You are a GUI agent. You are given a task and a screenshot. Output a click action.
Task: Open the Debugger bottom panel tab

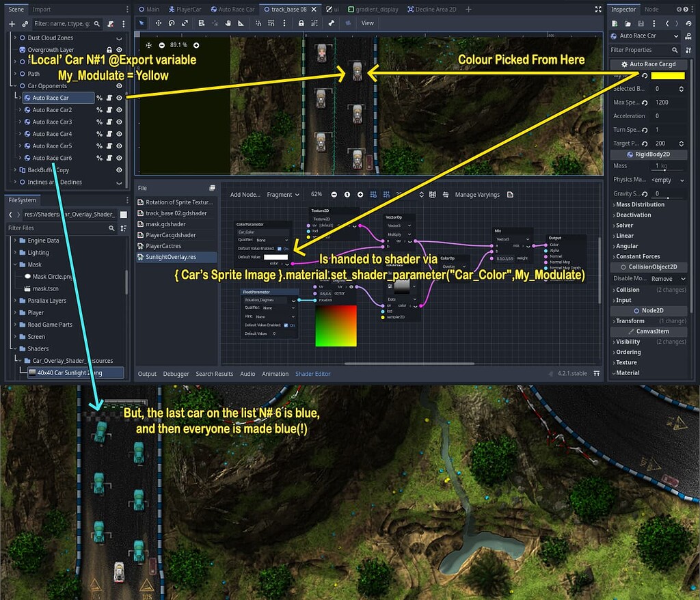click(x=176, y=374)
